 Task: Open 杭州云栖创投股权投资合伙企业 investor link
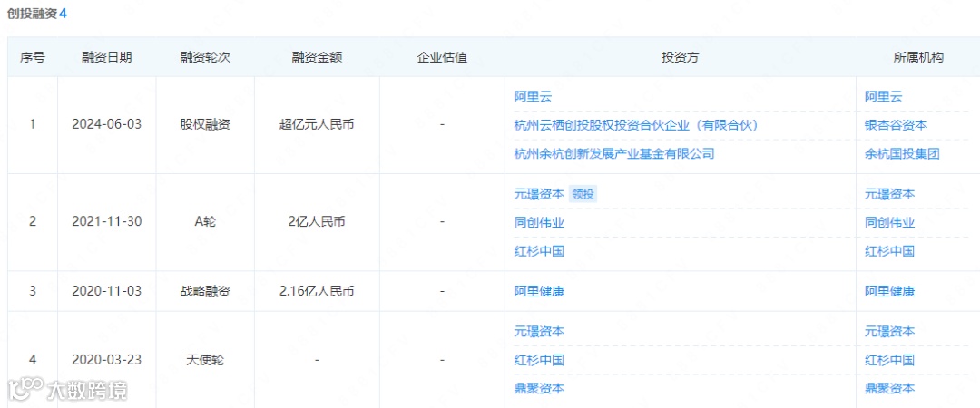[x=635, y=125]
